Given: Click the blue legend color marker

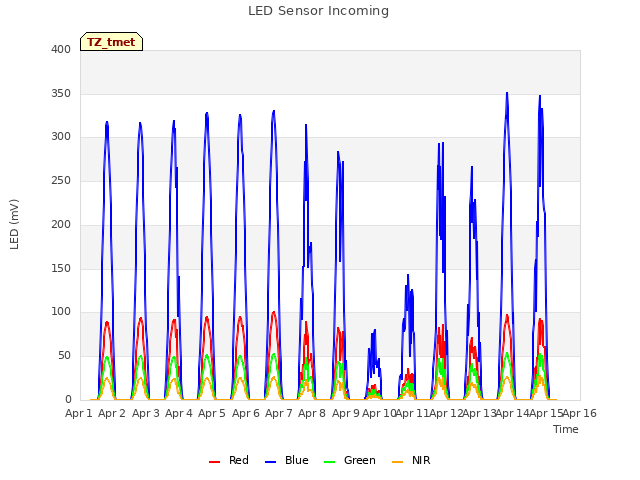Looking at the screenshot, I should [x=271, y=462].
